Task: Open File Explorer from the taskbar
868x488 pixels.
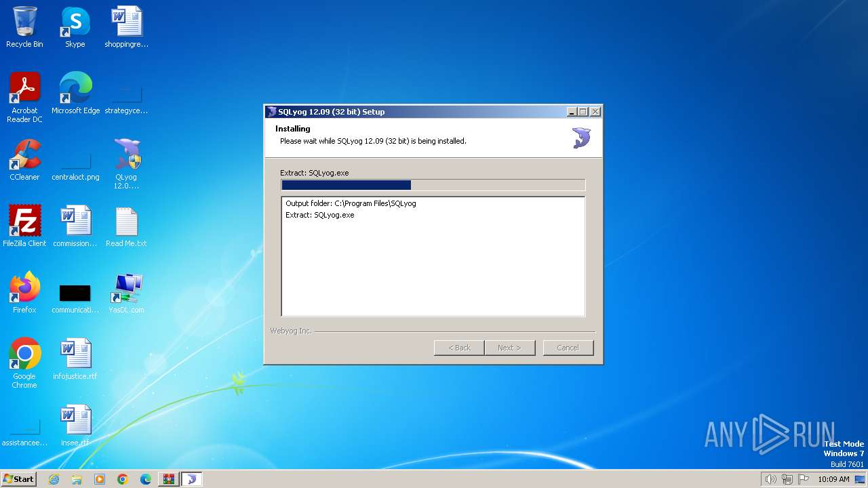Action: click(77, 479)
